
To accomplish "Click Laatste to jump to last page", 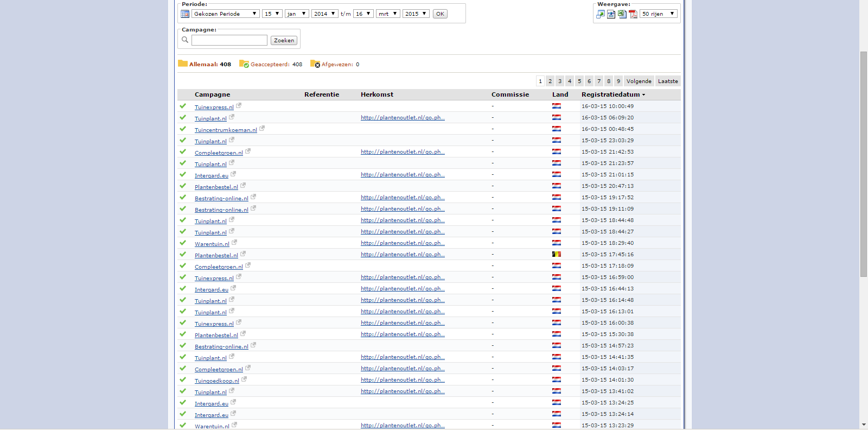I will pyautogui.click(x=668, y=81).
